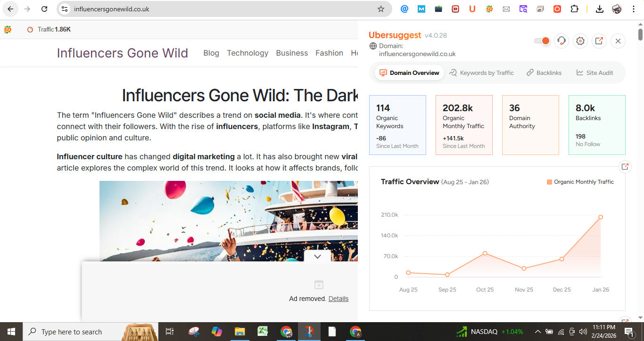The image size is (644, 341).
Task: Open the Backlinks tab
Action: 544,73
